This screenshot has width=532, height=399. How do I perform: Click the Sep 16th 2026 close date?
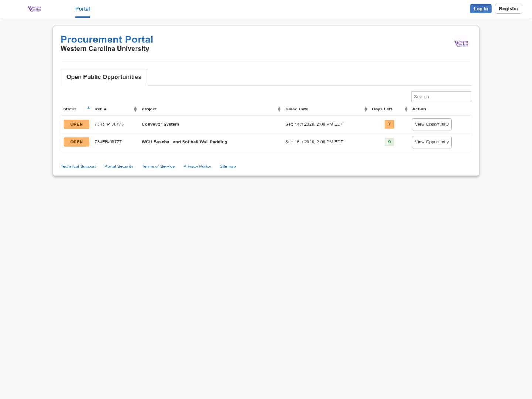[314, 142]
